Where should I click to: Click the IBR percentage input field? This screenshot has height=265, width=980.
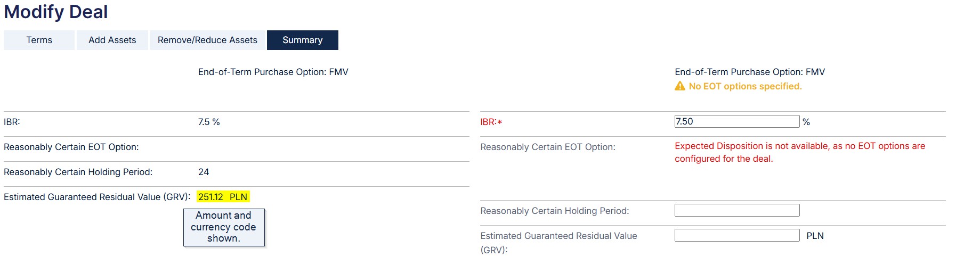click(x=737, y=121)
